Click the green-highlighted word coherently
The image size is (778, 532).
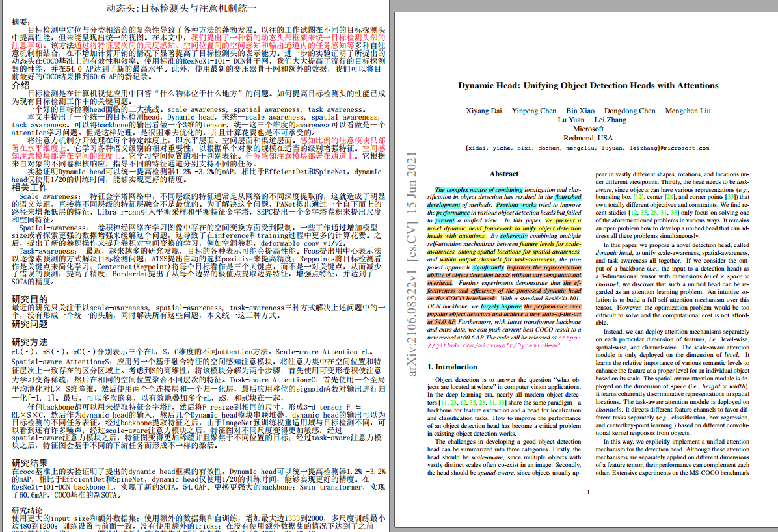[x=513, y=236]
